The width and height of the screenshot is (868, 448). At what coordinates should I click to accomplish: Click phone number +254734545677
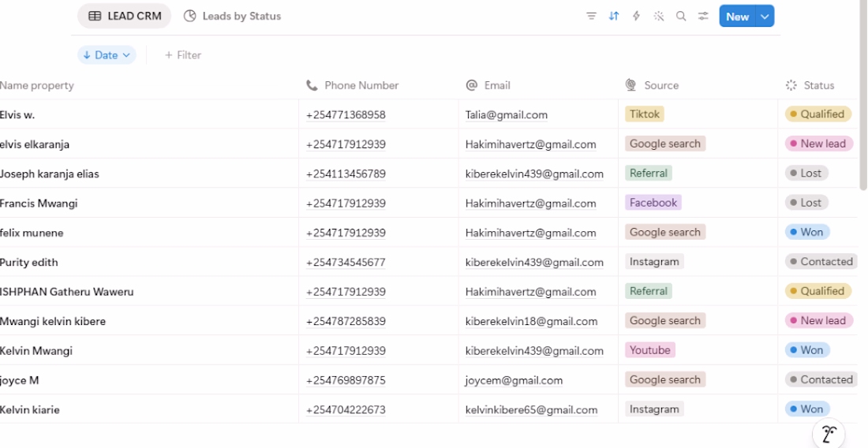click(x=346, y=262)
